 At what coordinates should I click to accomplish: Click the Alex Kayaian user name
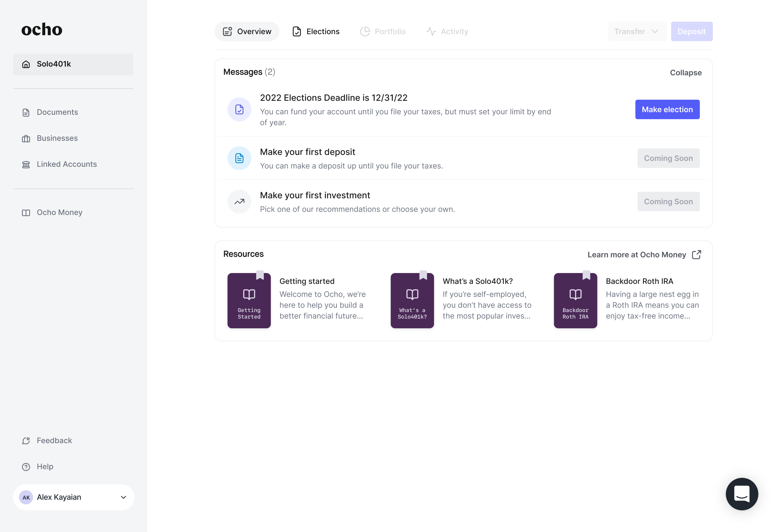59,497
